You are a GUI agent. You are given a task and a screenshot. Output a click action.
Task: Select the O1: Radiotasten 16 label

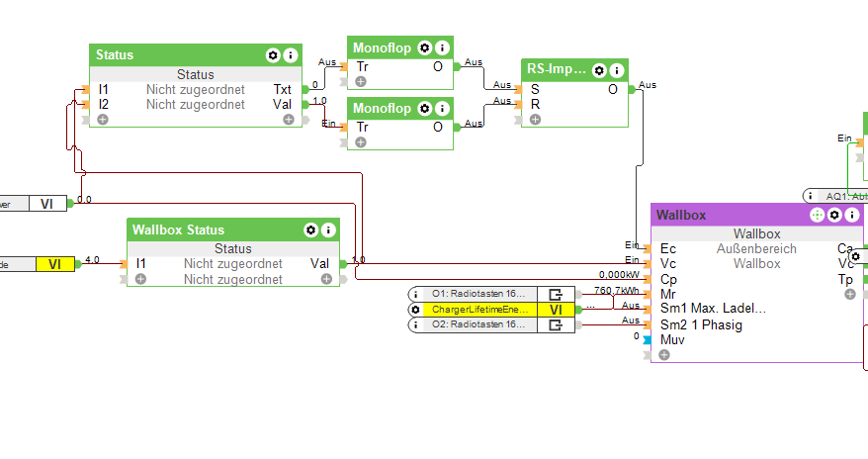[x=478, y=294]
